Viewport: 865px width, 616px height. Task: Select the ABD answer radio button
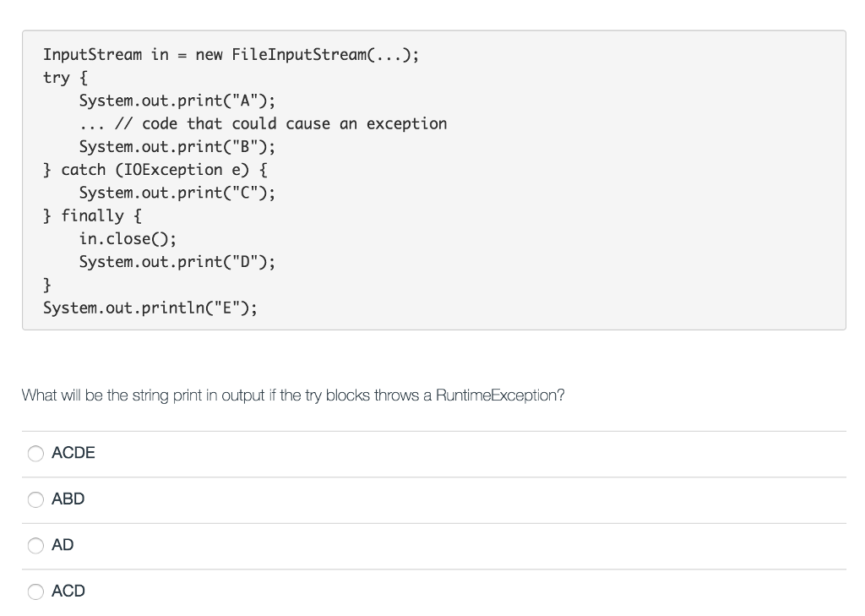35,499
